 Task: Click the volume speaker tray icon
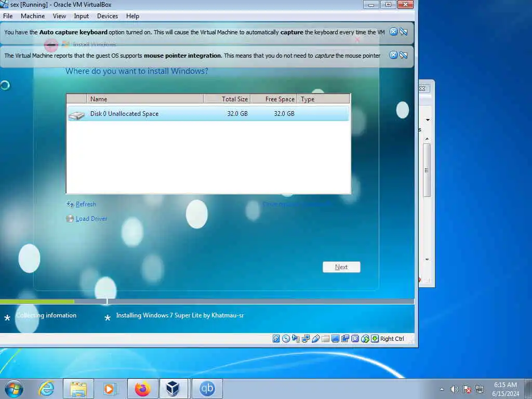click(454, 390)
